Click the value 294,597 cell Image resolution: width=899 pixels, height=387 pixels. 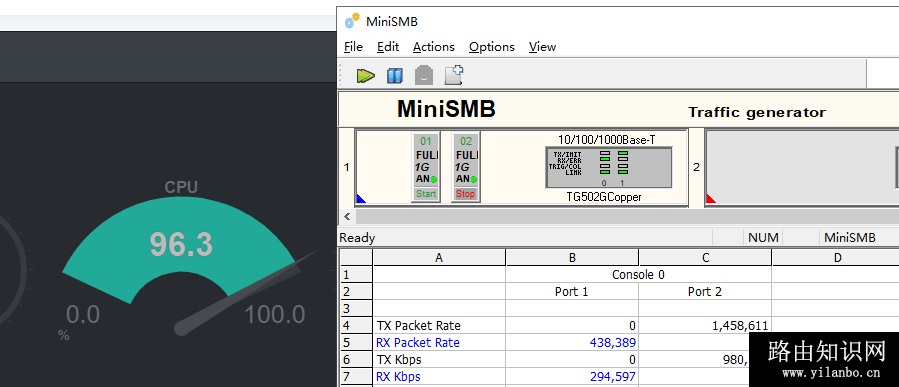(572, 377)
